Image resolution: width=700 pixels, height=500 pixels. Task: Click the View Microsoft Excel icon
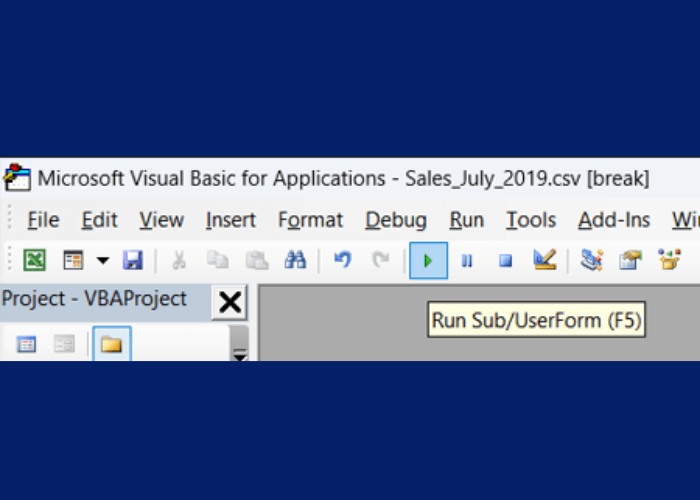[x=34, y=260]
